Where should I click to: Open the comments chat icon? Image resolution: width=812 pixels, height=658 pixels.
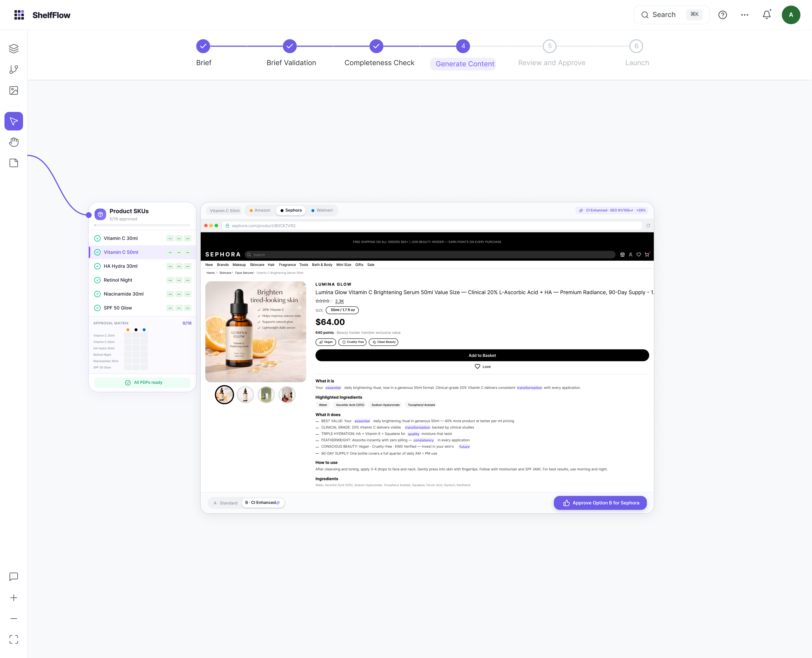(14, 577)
